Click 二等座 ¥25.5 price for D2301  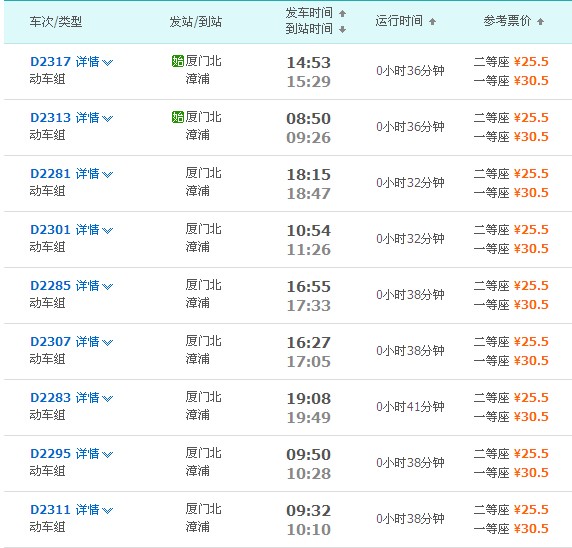[x=511, y=230]
